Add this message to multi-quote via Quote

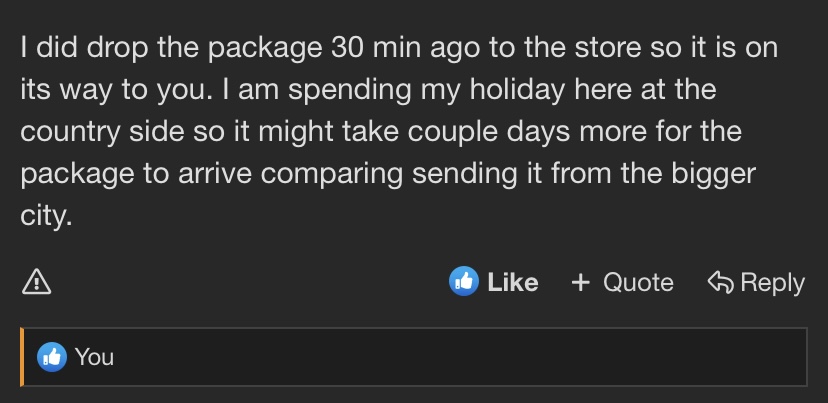point(637,283)
